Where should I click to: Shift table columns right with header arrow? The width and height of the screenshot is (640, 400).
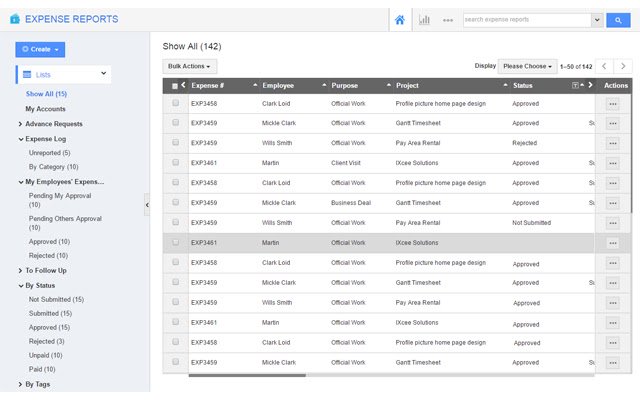[x=590, y=85]
